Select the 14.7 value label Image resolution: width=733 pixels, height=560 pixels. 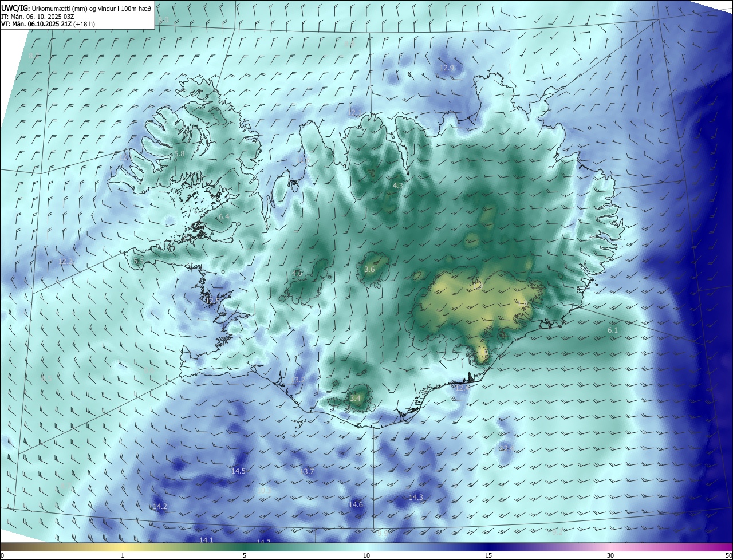(263, 542)
